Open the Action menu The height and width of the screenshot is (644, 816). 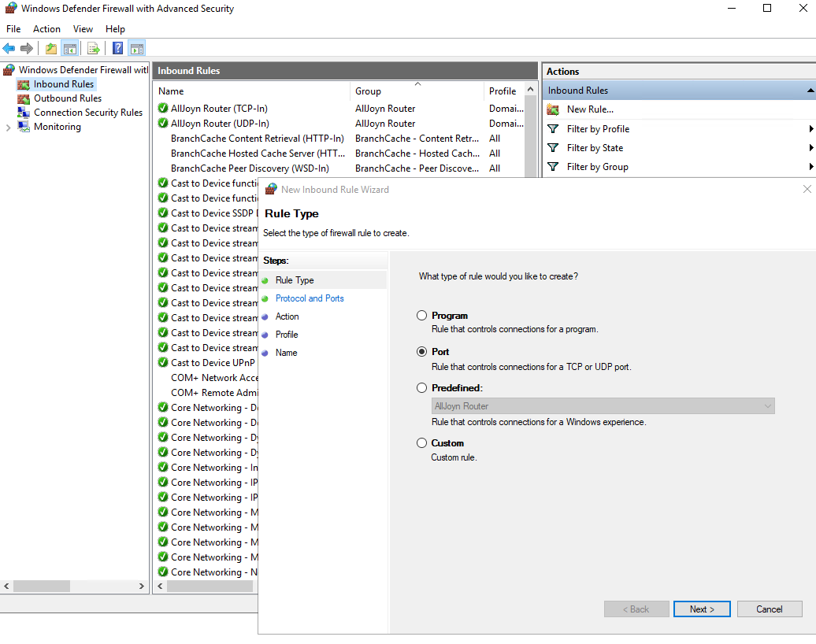pyautogui.click(x=46, y=29)
